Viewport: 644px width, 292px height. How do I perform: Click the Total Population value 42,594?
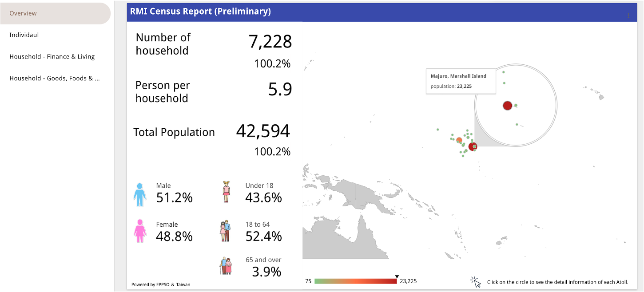(x=263, y=131)
